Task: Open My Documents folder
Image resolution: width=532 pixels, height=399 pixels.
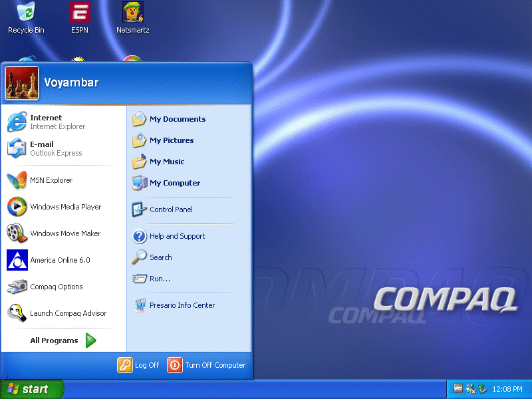Action: (190, 119)
